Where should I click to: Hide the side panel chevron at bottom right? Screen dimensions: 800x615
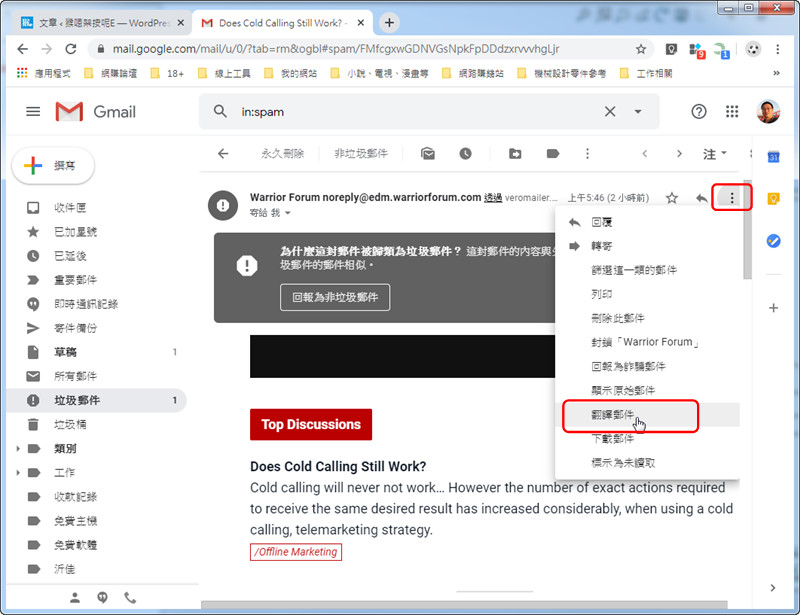[773, 588]
